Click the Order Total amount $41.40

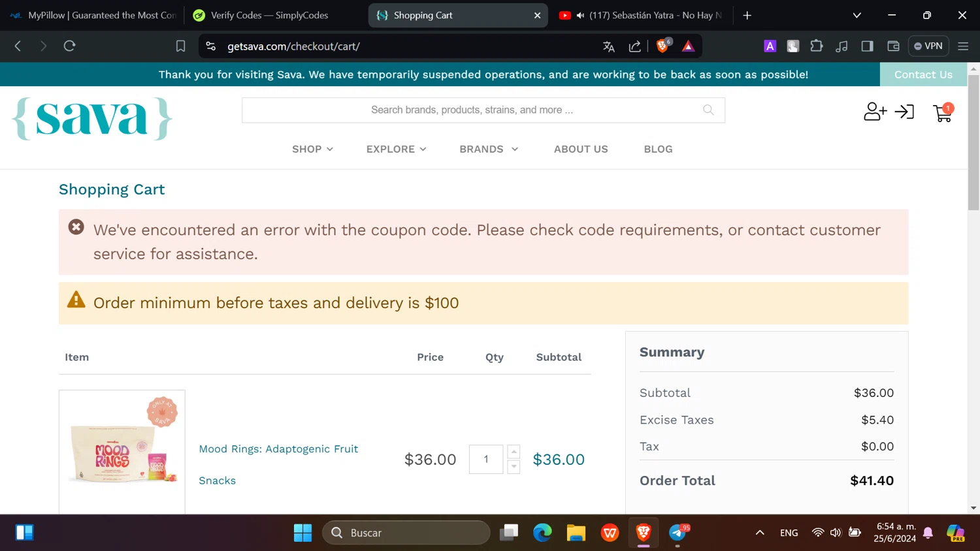click(872, 480)
